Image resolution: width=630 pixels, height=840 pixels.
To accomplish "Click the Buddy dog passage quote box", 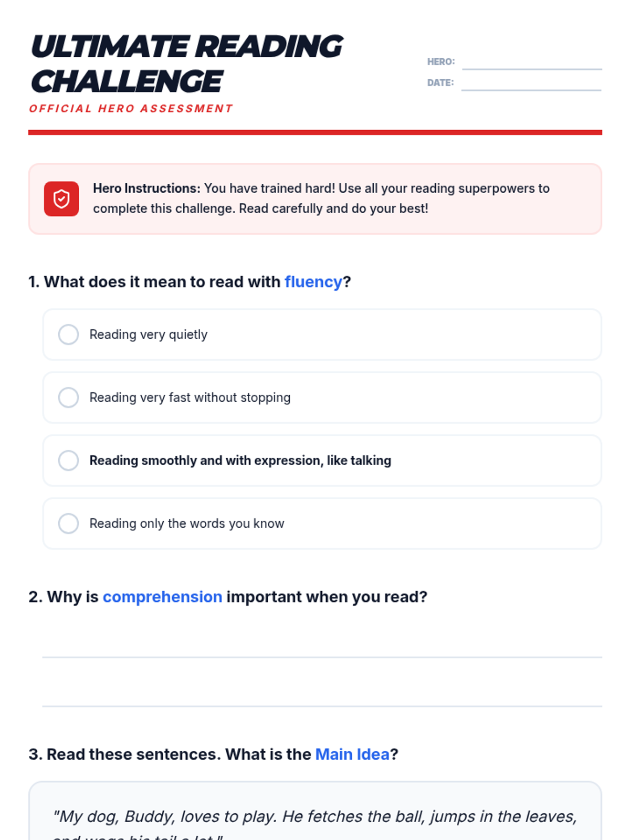I will pos(315,811).
